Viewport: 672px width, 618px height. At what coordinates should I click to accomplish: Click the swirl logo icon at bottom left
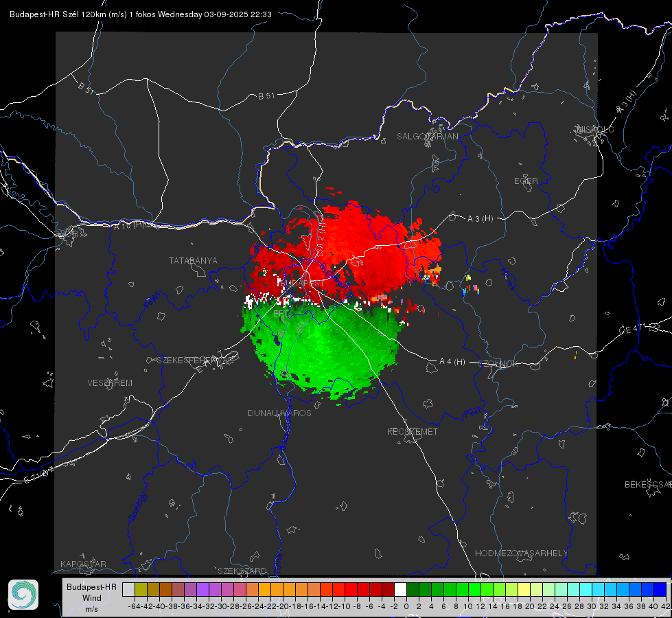point(23,595)
